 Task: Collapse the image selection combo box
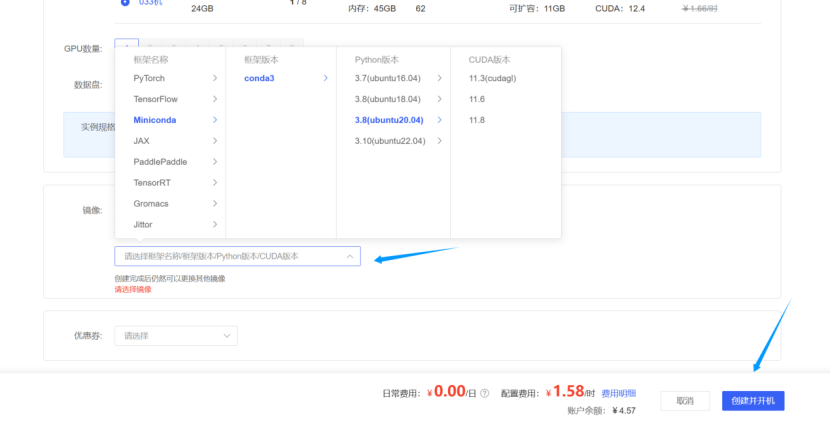click(237, 257)
